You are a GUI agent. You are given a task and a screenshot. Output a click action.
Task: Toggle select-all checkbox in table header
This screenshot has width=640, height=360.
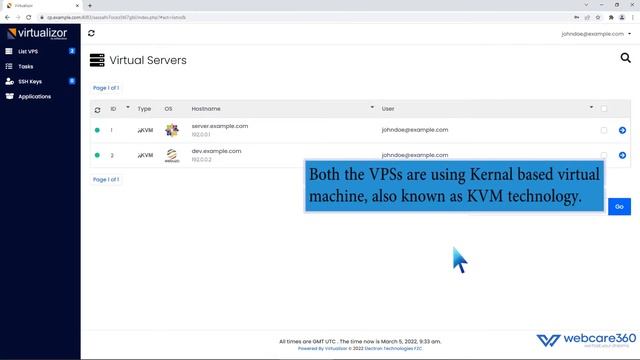tap(604, 109)
